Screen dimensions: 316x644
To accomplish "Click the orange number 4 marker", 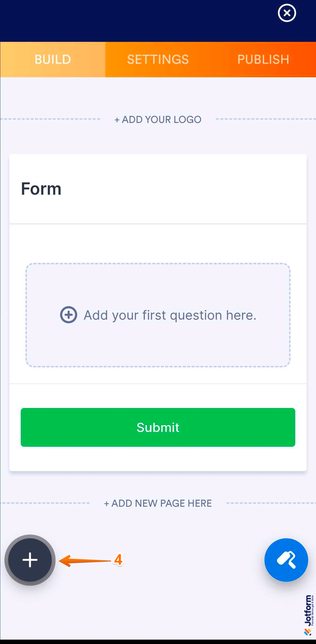I will 118,560.
